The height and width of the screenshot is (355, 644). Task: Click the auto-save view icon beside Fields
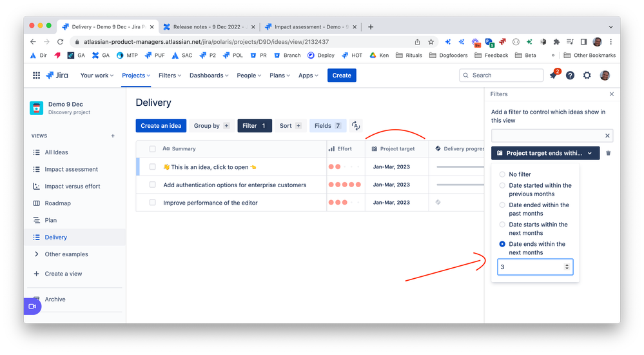(x=356, y=126)
